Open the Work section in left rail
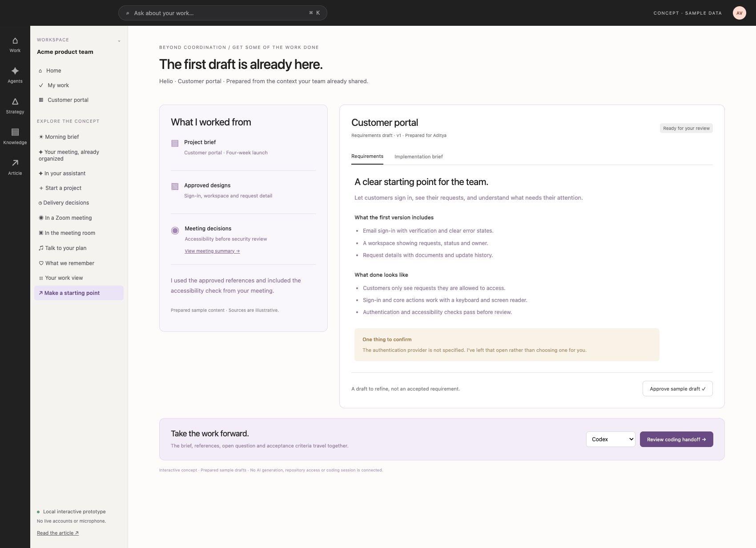The image size is (756, 548). 15,45
